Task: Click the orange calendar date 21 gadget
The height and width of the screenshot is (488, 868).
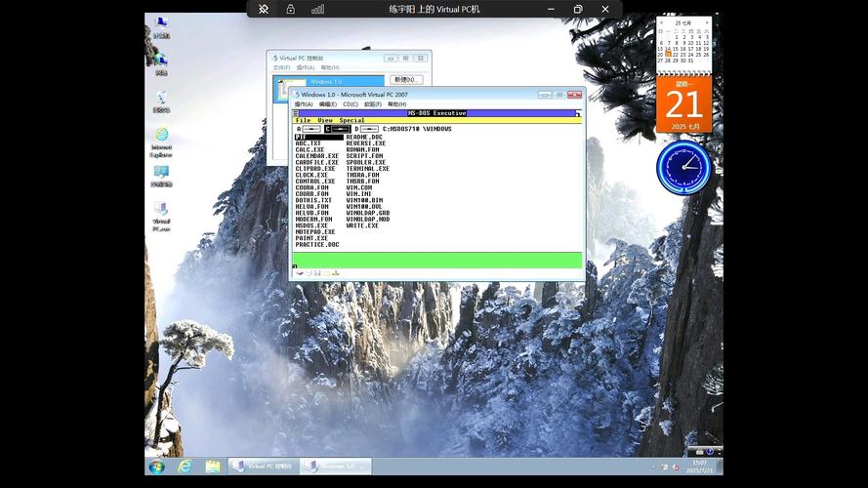Action: (684, 104)
